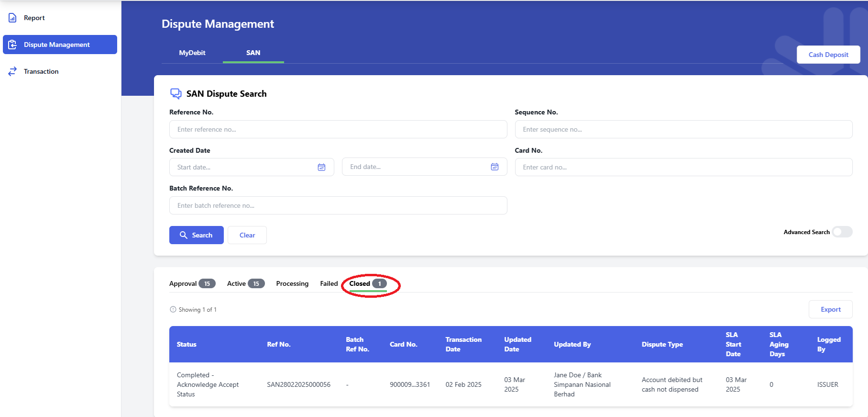Toggle the Advanced Search switch
The width and height of the screenshot is (868, 417).
coord(842,232)
